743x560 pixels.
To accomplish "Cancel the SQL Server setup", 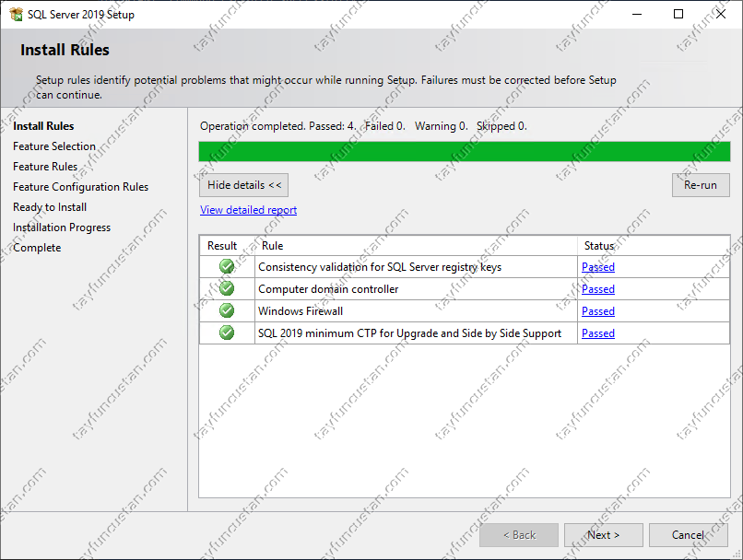I will tap(688, 535).
